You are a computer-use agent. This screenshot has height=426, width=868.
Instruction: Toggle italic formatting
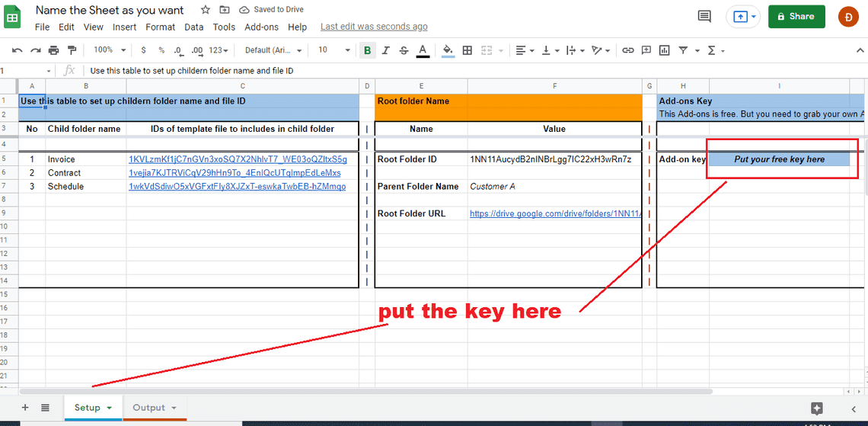point(386,50)
